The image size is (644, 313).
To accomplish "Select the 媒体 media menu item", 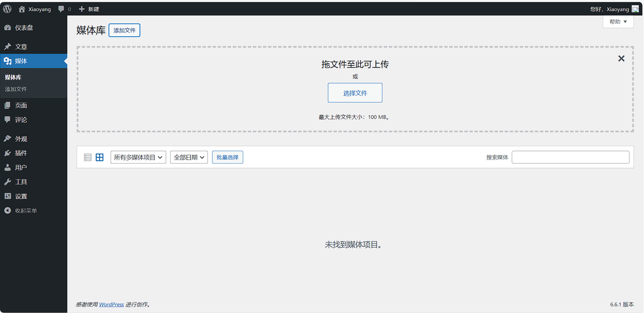I will pyautogui.click(x=33, y=61).
